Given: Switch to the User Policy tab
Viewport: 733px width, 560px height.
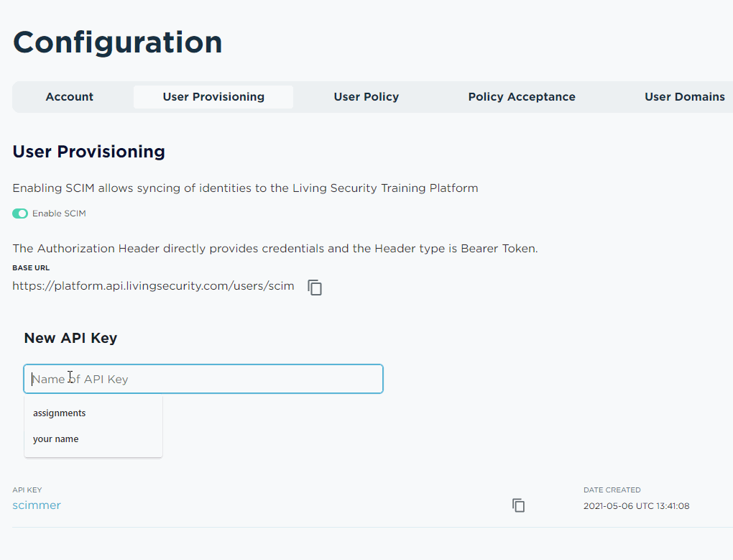Looking at the screenshot, I should click(x=366, y=97).
